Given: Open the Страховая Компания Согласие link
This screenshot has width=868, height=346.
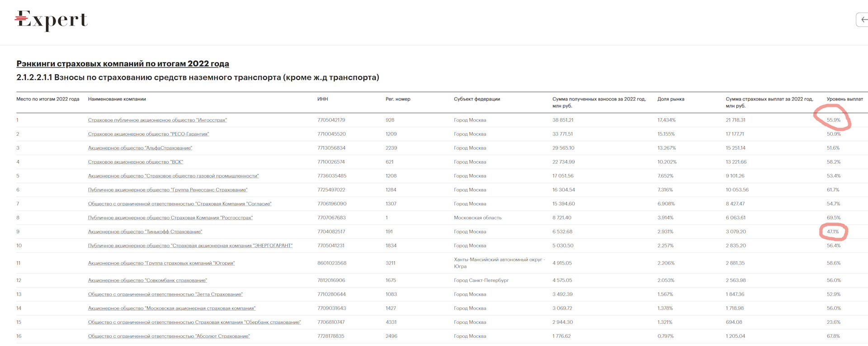Looking at the screenshot, I should coord(179,204).
